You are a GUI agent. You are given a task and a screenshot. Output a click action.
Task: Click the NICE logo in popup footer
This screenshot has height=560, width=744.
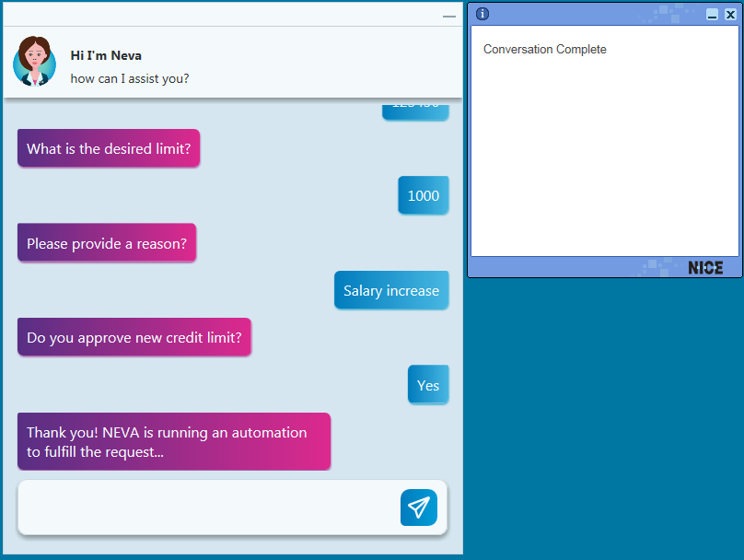coord(705,268)
